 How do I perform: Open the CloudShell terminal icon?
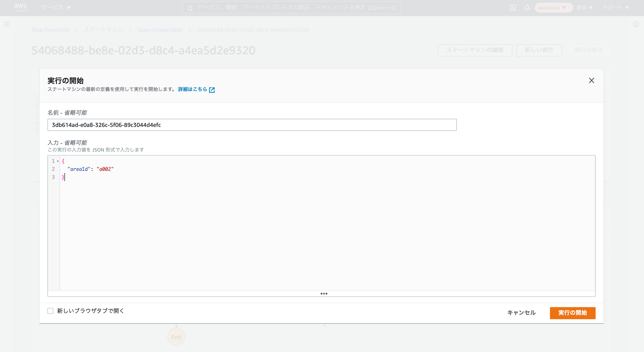pos(513,8)
